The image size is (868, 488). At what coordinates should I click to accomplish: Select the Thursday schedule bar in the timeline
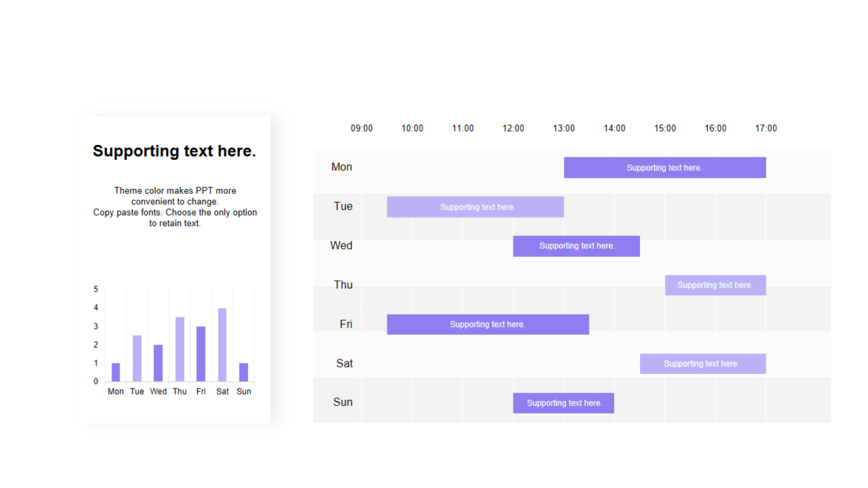[x=715, y=285]
